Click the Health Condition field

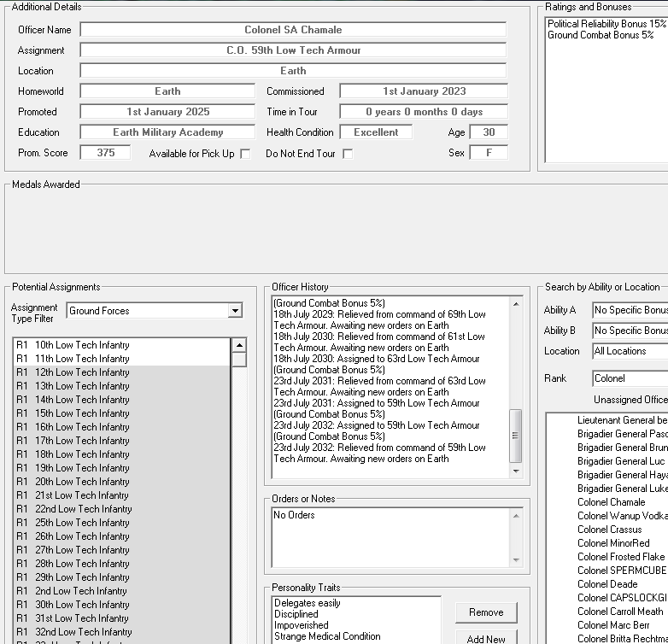pyautogui.click(x=376, y=132)
